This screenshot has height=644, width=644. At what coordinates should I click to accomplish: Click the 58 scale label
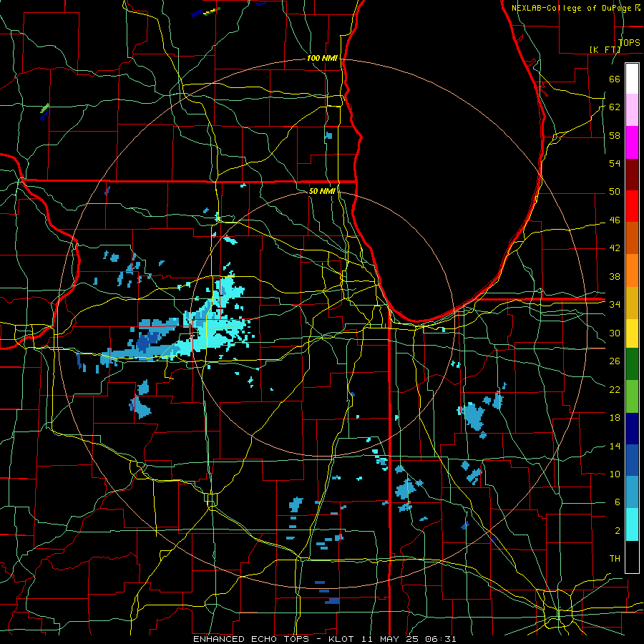point(615,135)
